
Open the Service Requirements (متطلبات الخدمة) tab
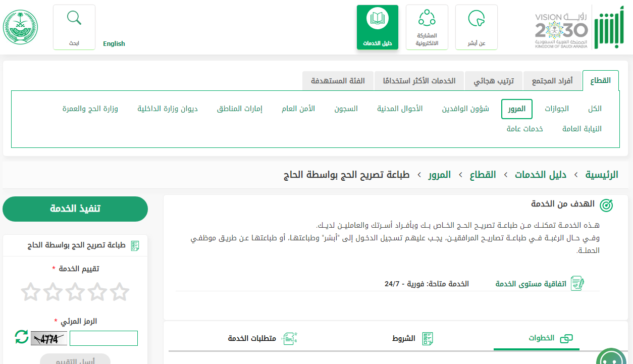coord(261,338)
